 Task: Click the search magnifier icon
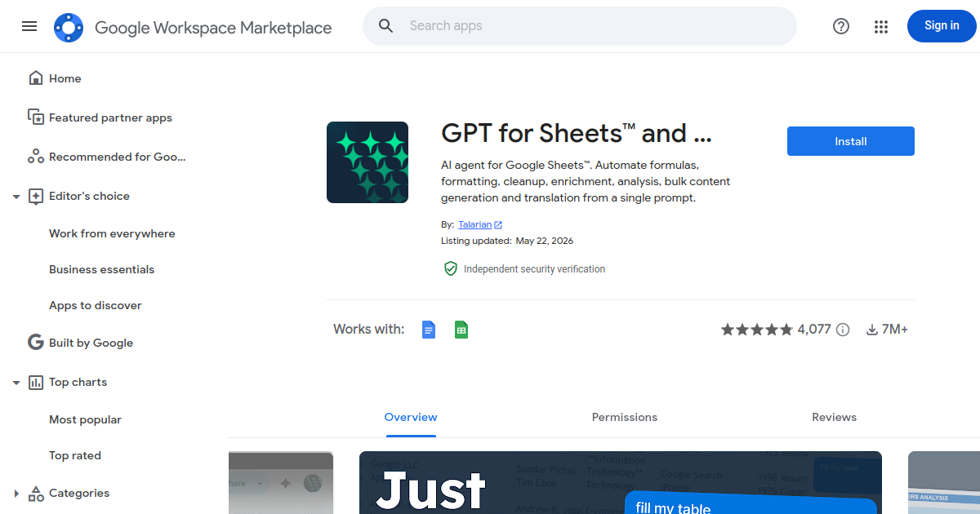click(x=386, y=26)
